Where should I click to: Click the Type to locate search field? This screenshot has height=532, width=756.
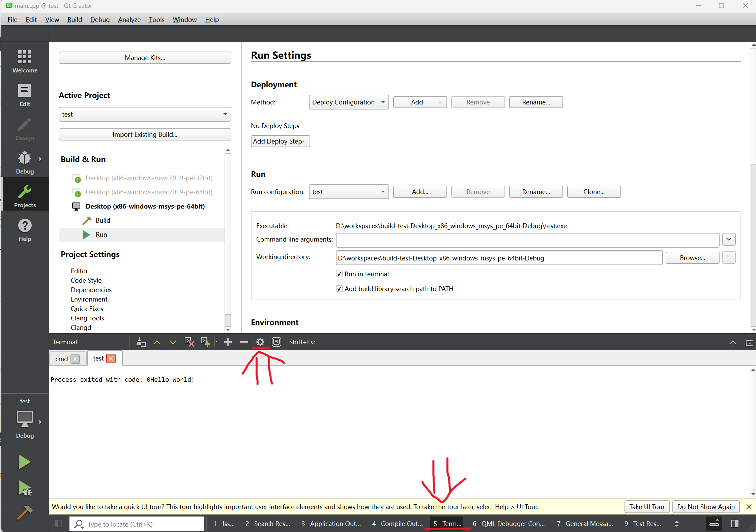138,524
